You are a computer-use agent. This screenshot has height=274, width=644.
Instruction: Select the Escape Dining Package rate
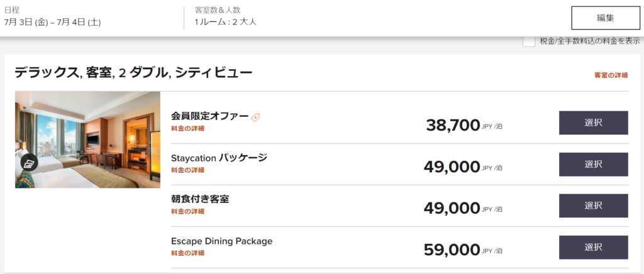tap(593, 247)
